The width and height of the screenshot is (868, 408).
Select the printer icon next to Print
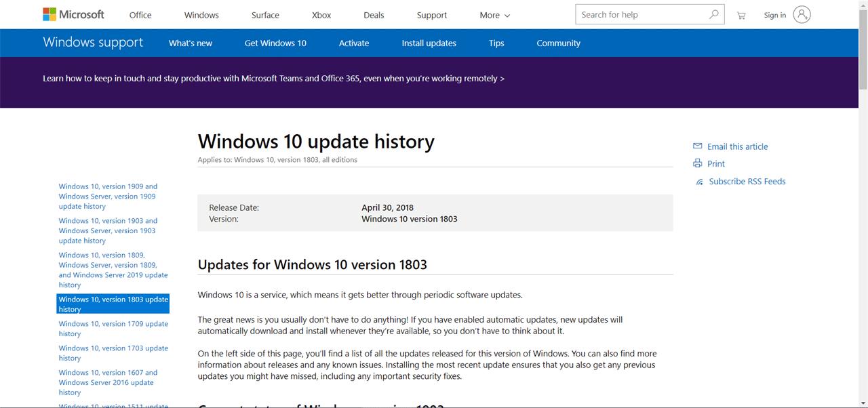[x=698, y=163]
